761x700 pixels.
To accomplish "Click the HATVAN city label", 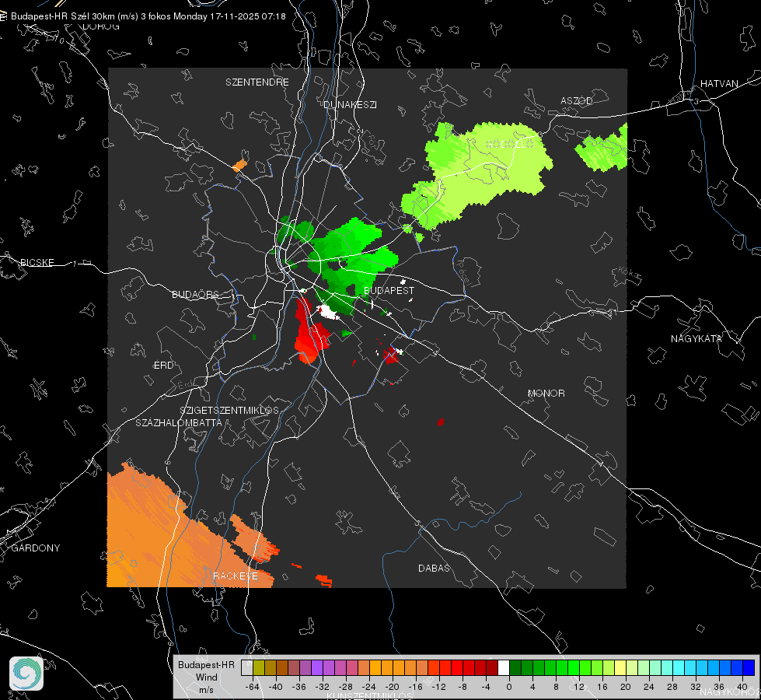I will 719,84.
